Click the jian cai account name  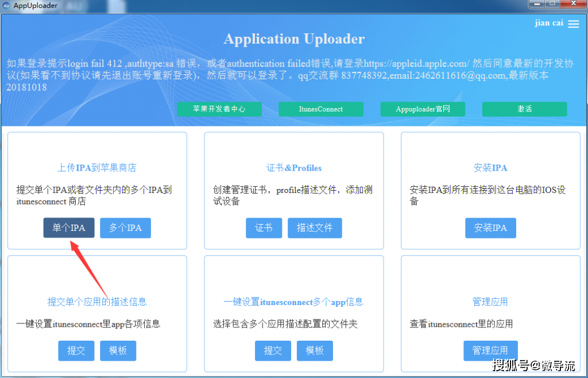click(x=549, y=23)
